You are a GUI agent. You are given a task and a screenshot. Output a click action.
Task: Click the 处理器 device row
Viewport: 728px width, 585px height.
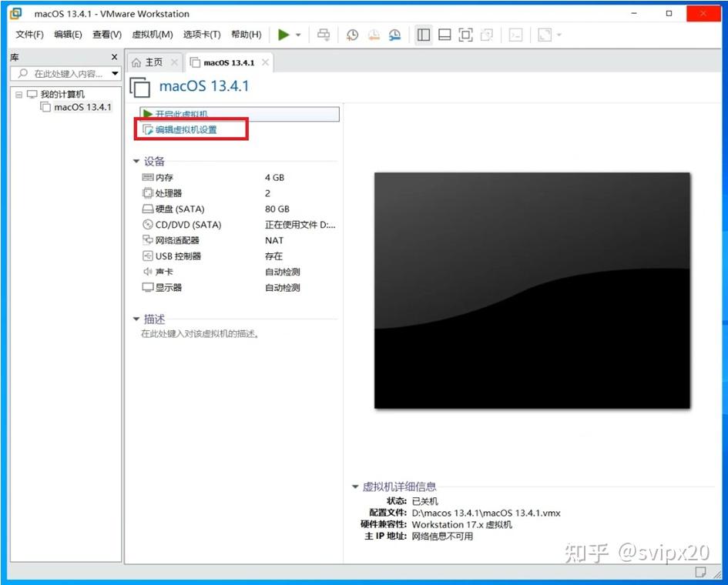(239, 193)
